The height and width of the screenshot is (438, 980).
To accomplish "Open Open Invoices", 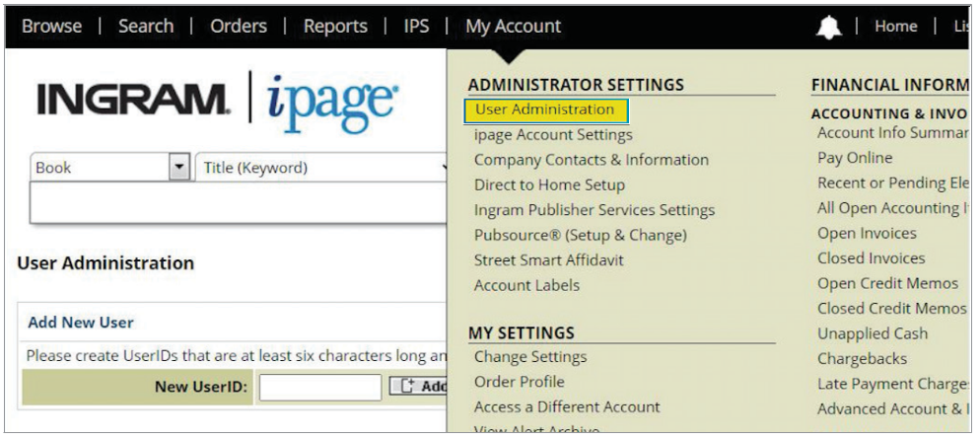I will [x=867, y=233].
